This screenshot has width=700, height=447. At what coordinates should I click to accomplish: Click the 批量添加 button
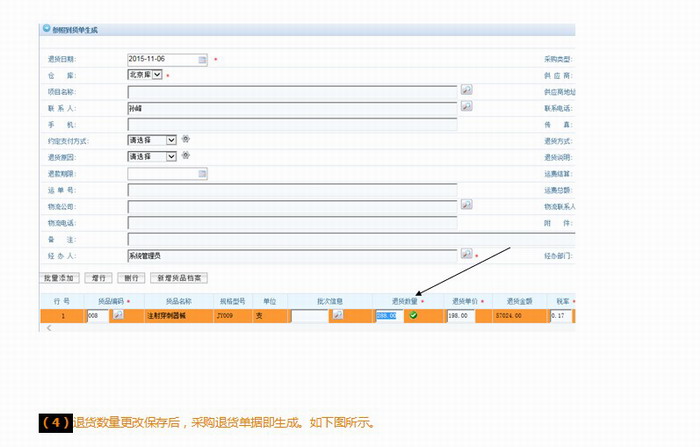[x=59, y=277]
